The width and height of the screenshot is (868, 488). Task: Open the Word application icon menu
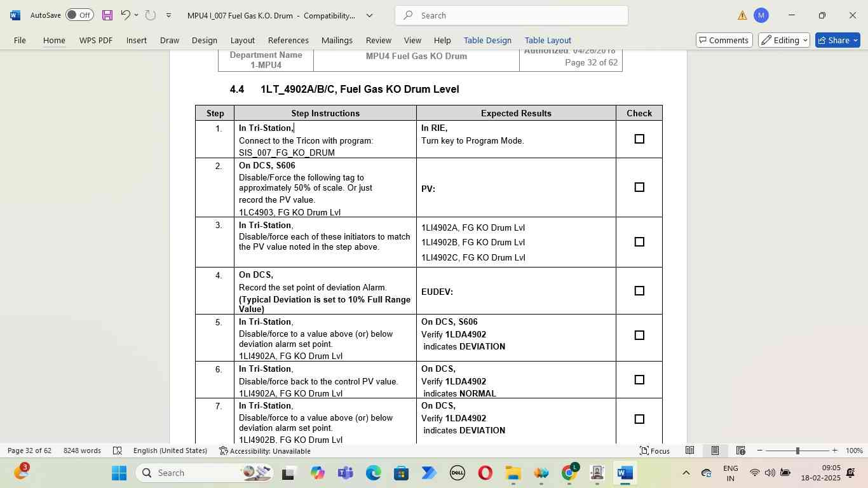15,15
